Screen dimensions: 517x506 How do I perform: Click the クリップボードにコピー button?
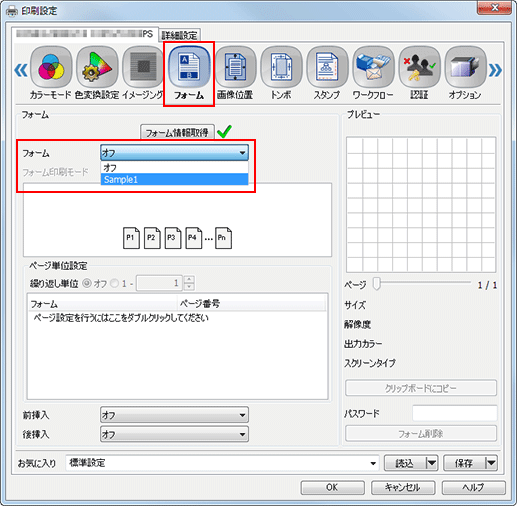click(x=421, y=388)
